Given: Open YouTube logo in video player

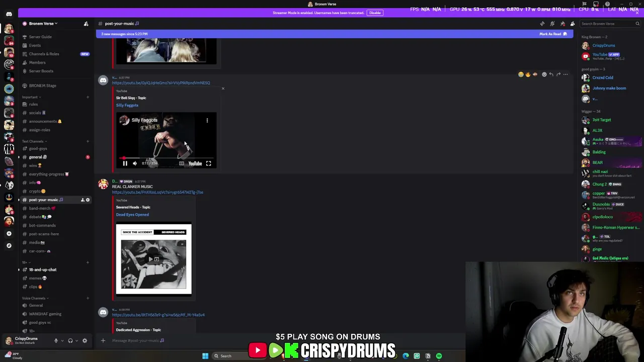Looking at the screenshot, I should tap(195, 163).
